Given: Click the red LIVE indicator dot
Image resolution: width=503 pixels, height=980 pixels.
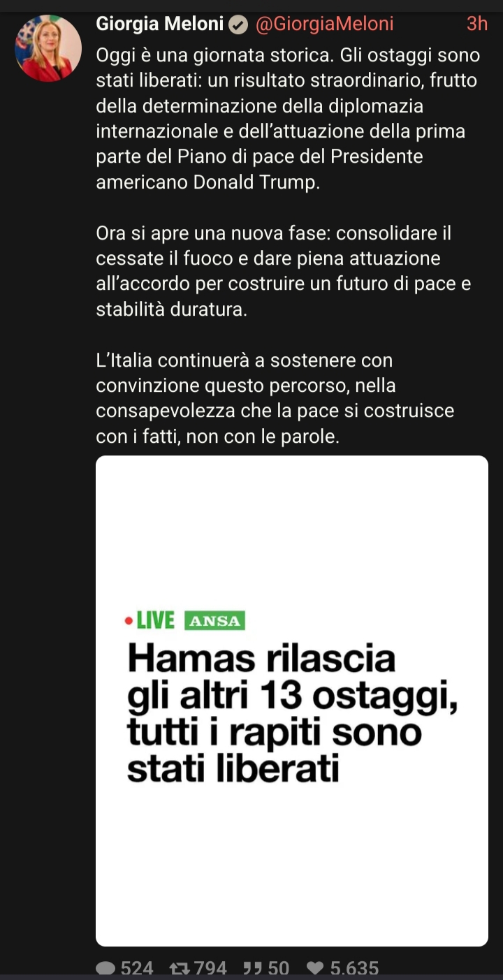Looking at the screenshot, I should click(x=129, y=620).
